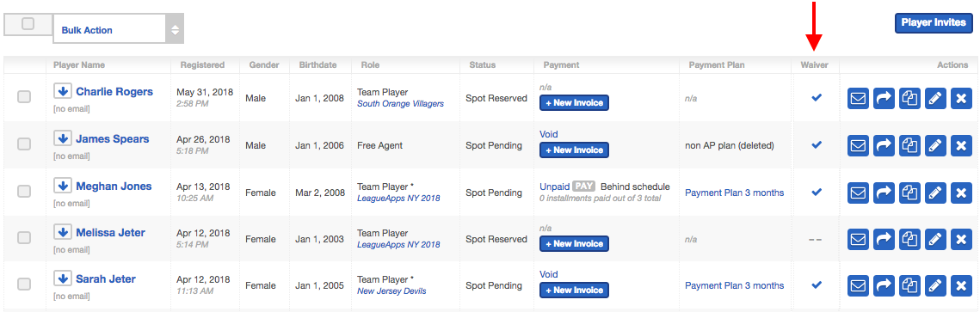Click the envelope email icon for Charlie Rogers
Image resolution: width=980 pixels, height=312 pixels.
tap(858, 98)
